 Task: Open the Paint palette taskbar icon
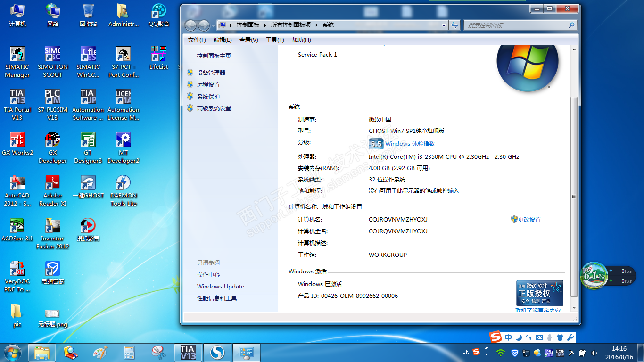tap(100, 352)
